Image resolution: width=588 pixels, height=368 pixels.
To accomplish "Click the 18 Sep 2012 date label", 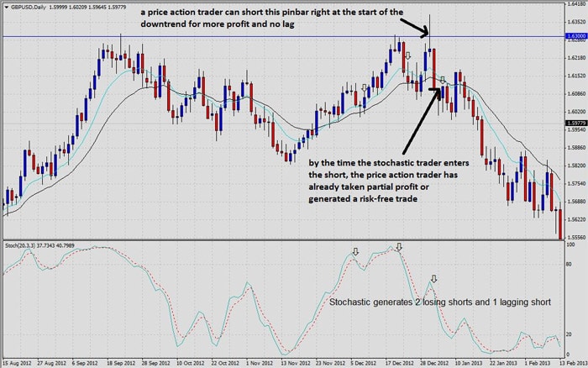I will (x=121, y=363).
